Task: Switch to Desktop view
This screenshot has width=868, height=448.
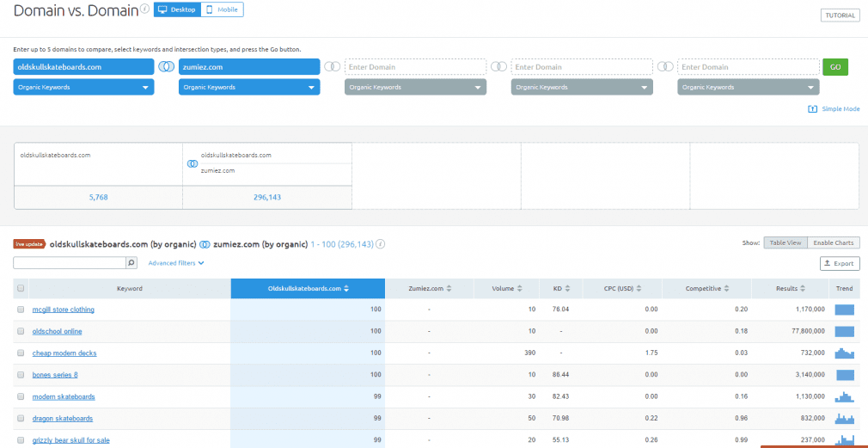Action: pos(177,9)
